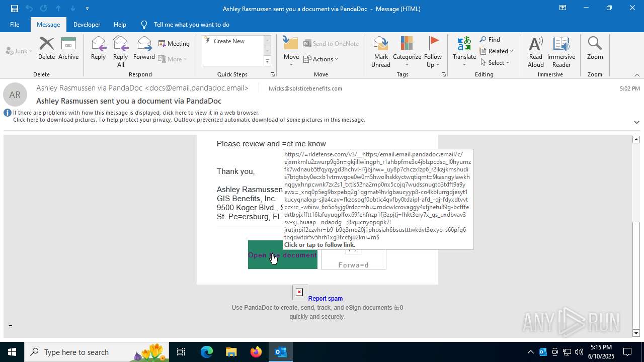Archive the message
The height and width of the screenshot is (362, 644).
[68, 48]
